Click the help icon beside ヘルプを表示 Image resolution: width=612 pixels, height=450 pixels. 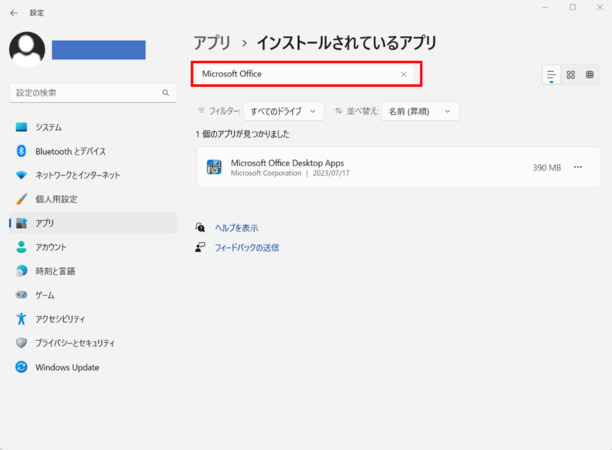coord(200,227)
